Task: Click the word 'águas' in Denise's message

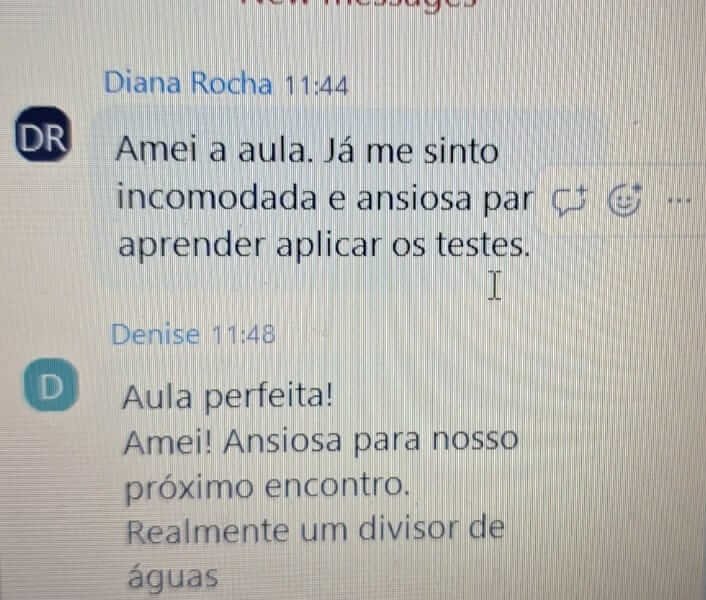Action: point(173,576)
